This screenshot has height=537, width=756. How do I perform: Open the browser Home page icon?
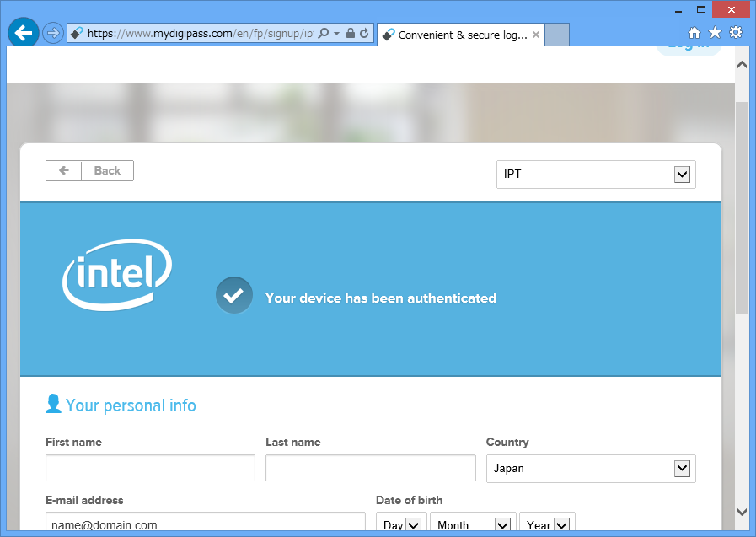(x=694, y=32)
